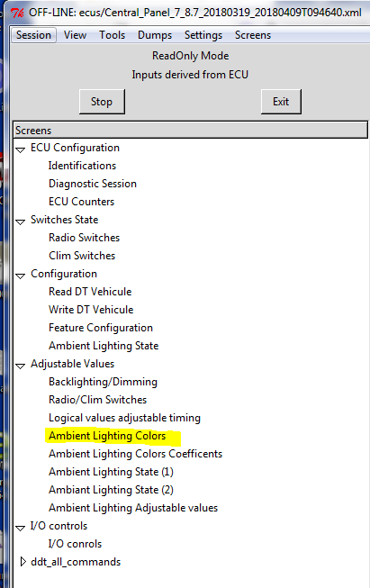370x588 pixels.
Task: Open the Session menu
Action: point(33,35)
